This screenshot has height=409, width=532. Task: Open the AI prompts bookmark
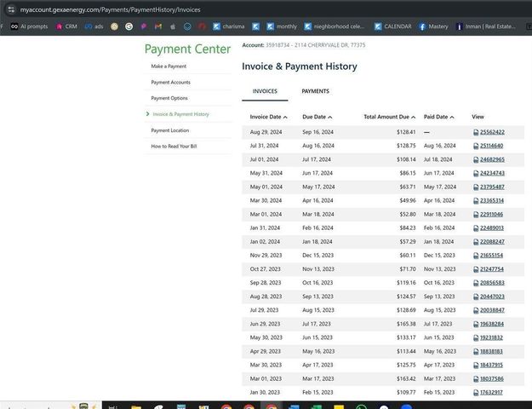(29, 26)
